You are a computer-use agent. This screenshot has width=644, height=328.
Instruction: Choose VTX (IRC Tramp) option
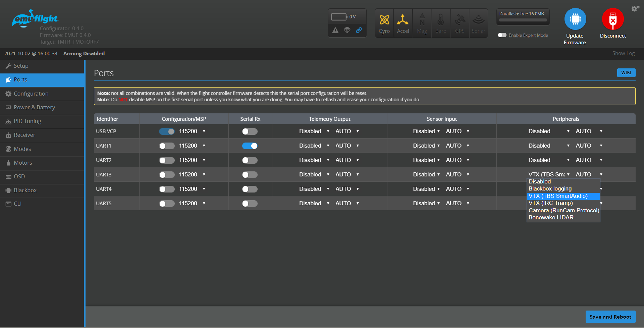tap(563, 203)
